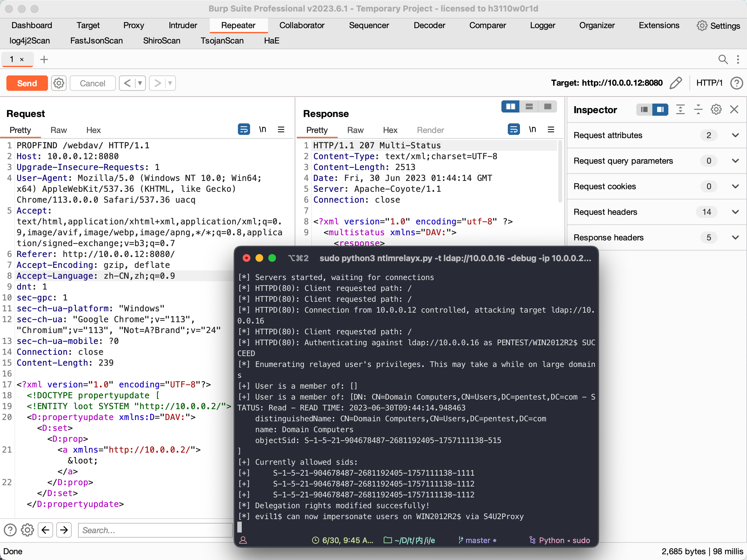The width and height of the screenshot is (747, 560).
Task: Open the Collaborator tab
Action: pos(302,25)
